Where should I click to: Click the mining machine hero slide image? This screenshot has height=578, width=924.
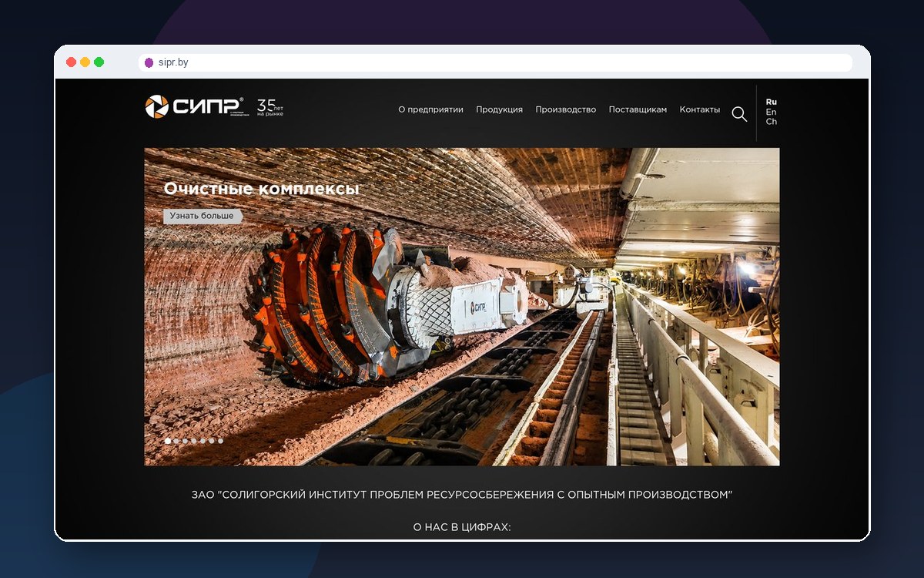(x=462, y=307)
